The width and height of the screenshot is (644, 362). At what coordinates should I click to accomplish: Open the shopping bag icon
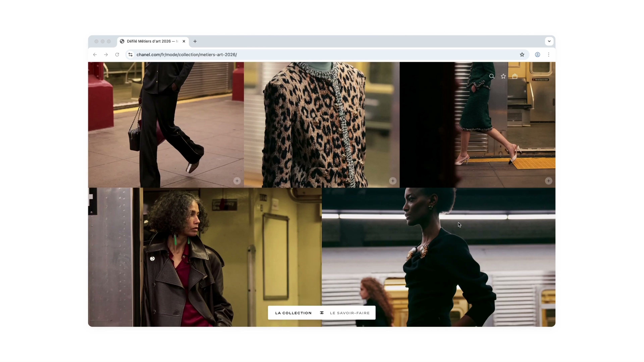point(515,76)
